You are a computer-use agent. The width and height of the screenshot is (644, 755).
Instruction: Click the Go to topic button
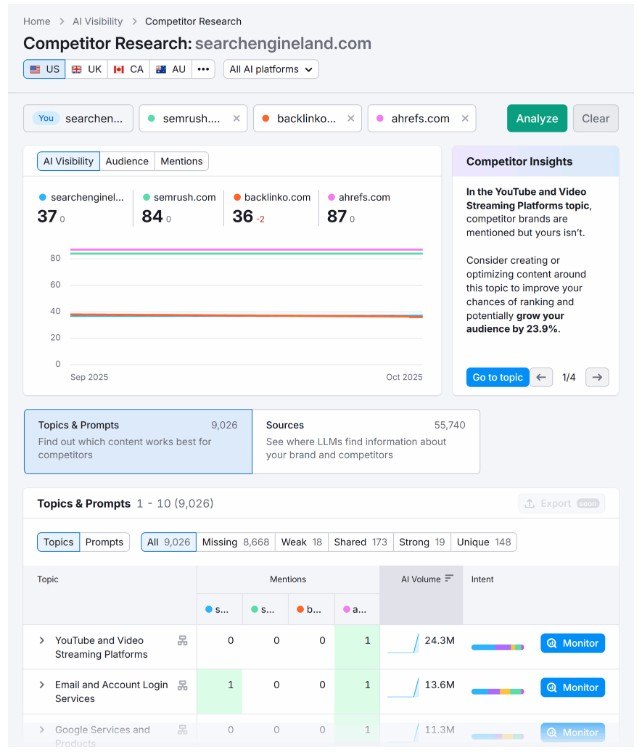tap(497, 377)
